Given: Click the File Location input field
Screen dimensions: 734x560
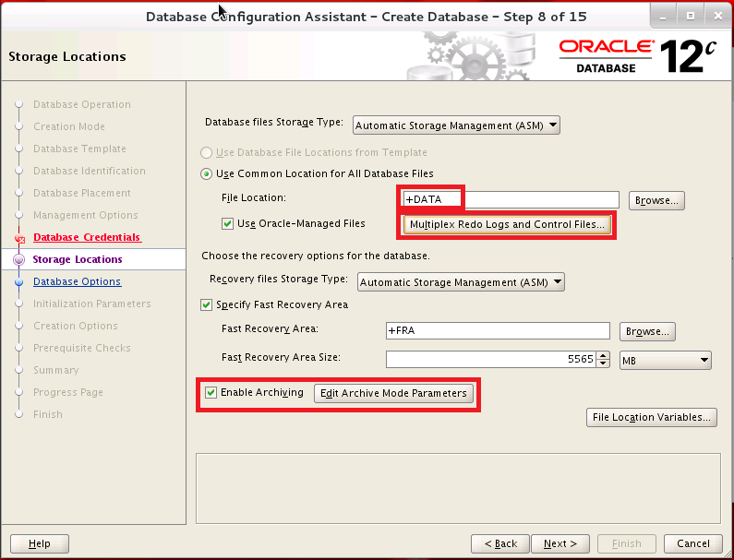Looking at the screenshot, I should pos(511,200).
